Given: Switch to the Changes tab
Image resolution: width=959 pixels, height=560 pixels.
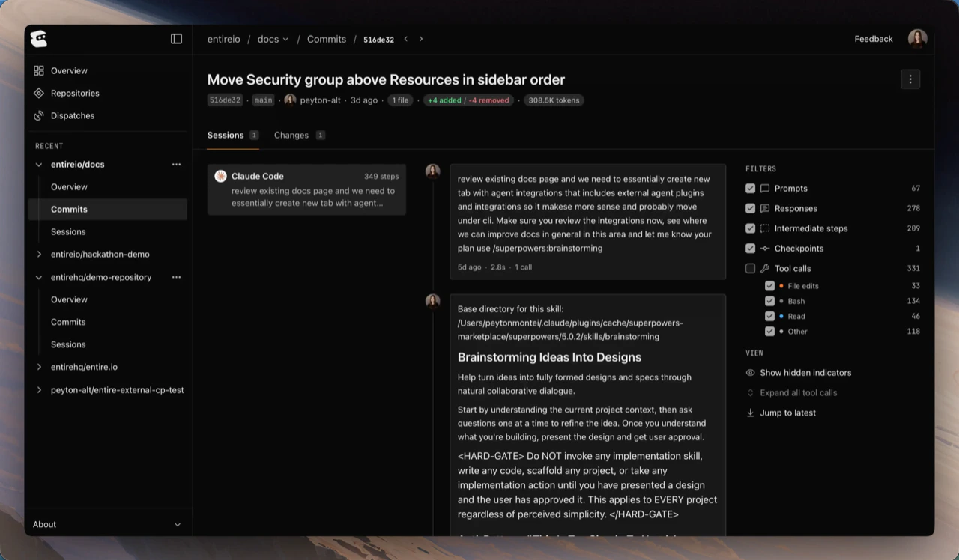Looking at the screenshot, I should click(x=300, y=136).
